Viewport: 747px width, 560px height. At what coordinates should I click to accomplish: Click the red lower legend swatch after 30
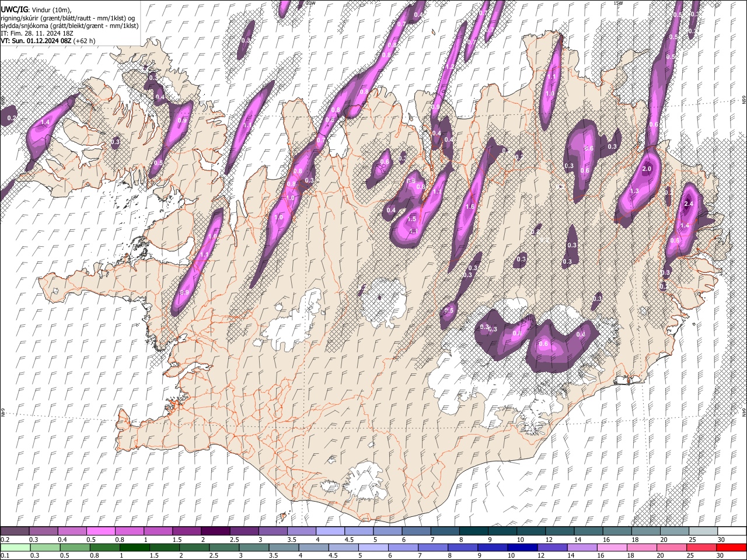click(x=731, y=547)
